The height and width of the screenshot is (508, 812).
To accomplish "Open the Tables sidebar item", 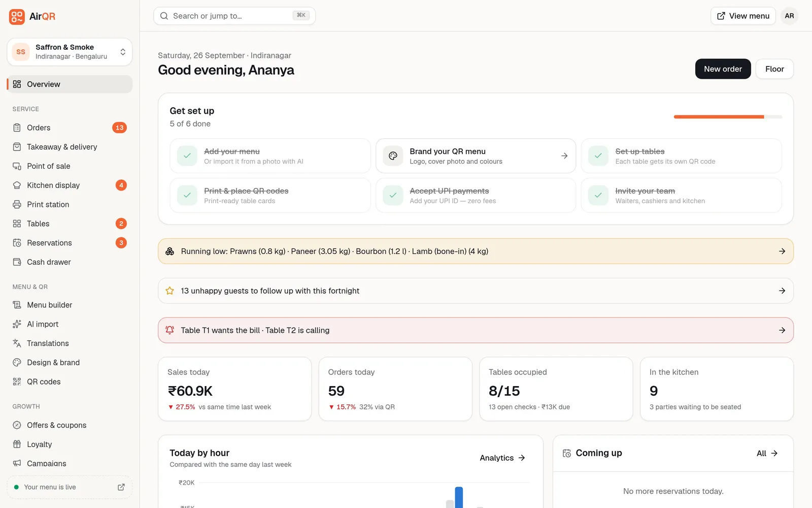I will 70,224.
